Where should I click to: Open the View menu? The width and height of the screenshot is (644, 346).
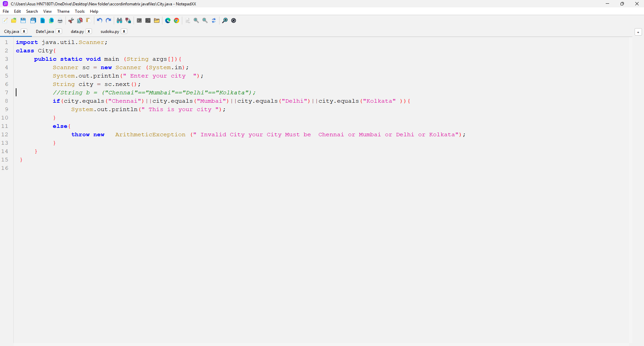(x=47, y=11)
